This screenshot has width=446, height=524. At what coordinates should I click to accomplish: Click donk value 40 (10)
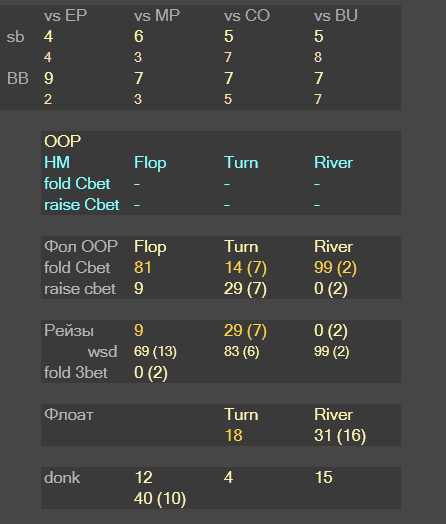pos(160,499)
